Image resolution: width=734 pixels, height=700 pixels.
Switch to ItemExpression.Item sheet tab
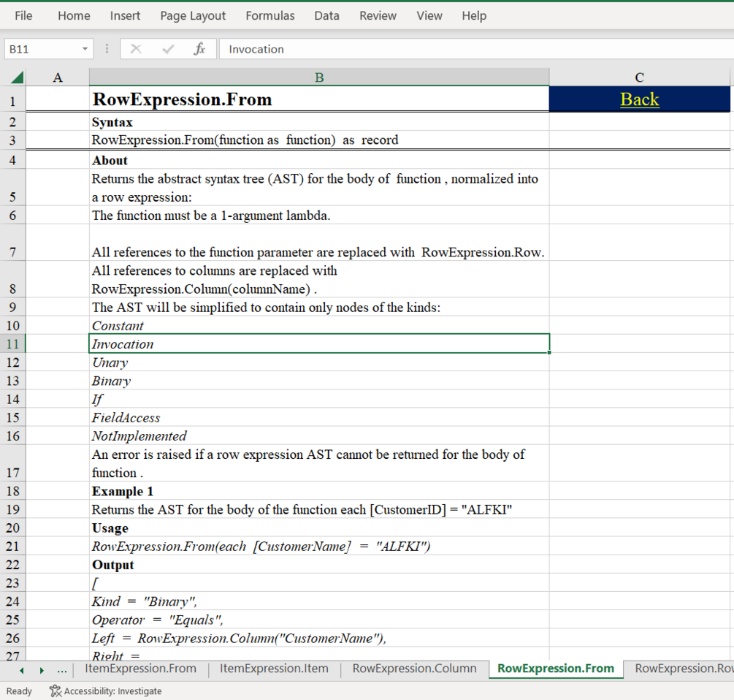click(274, 668)
